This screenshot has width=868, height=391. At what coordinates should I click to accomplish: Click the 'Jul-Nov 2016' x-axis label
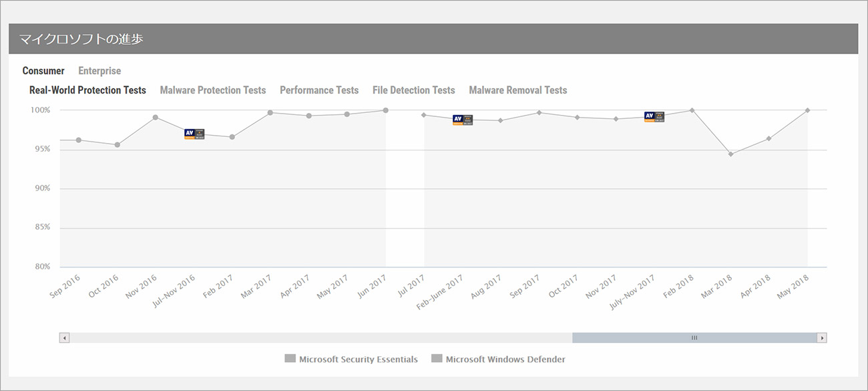tap(174, 291)
